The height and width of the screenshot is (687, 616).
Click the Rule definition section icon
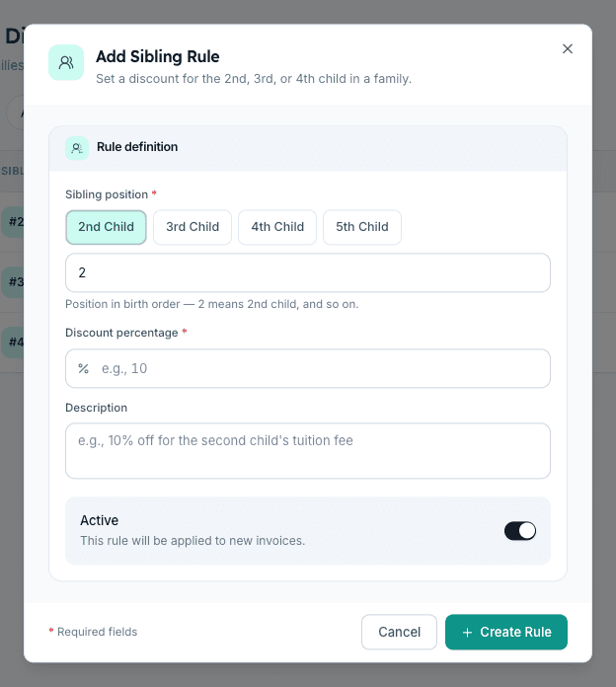coord(77,148)
